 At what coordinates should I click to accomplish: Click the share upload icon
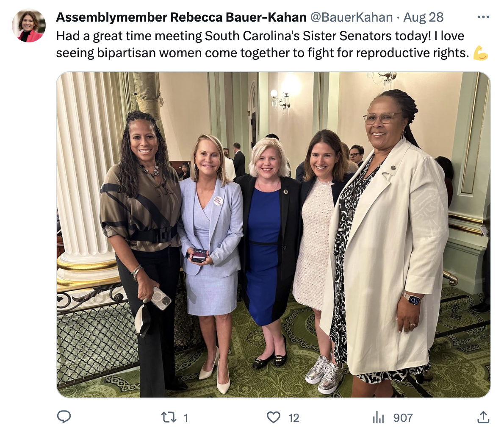(483, 417)
